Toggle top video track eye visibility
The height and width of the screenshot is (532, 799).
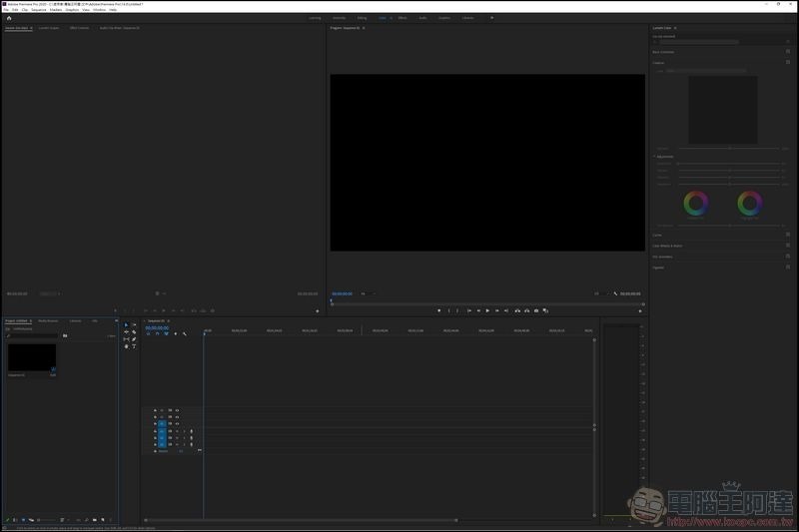177,410
